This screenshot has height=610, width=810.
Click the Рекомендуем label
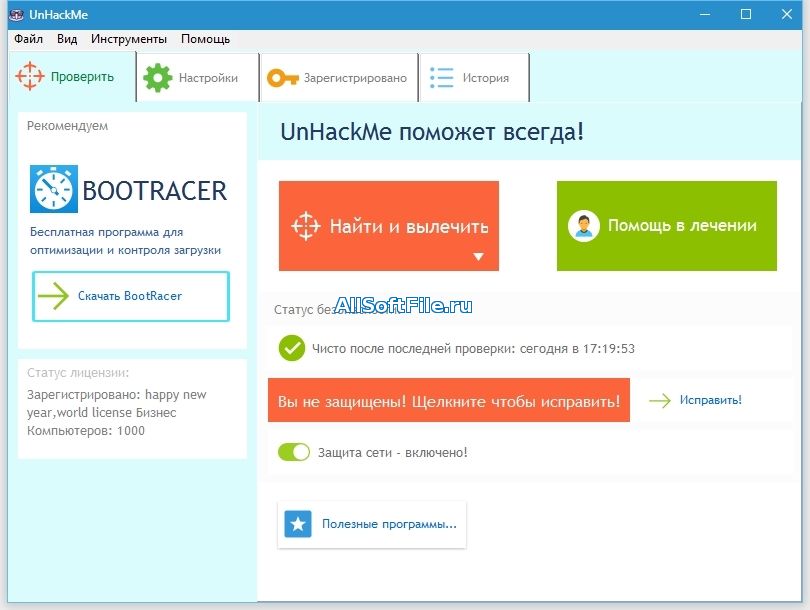pyautogui.click(x=68, y=126)
